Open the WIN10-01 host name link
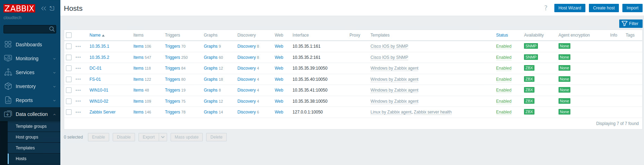 [99, 90]
